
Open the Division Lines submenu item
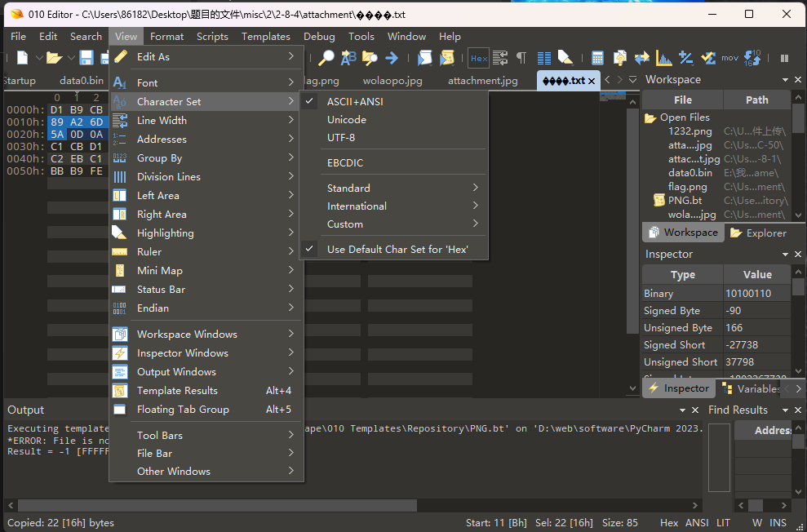(206, 176)
